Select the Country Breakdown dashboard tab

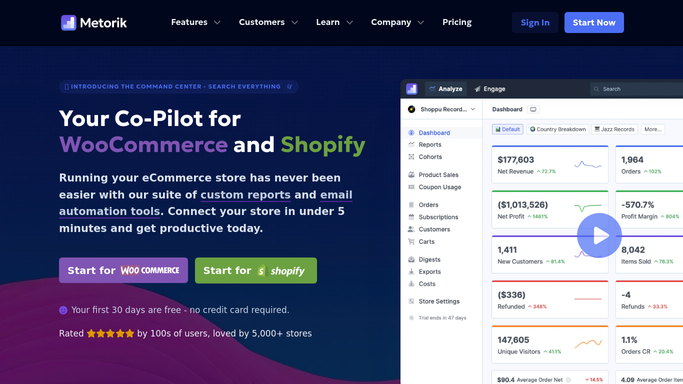click(x=558, y=129)
